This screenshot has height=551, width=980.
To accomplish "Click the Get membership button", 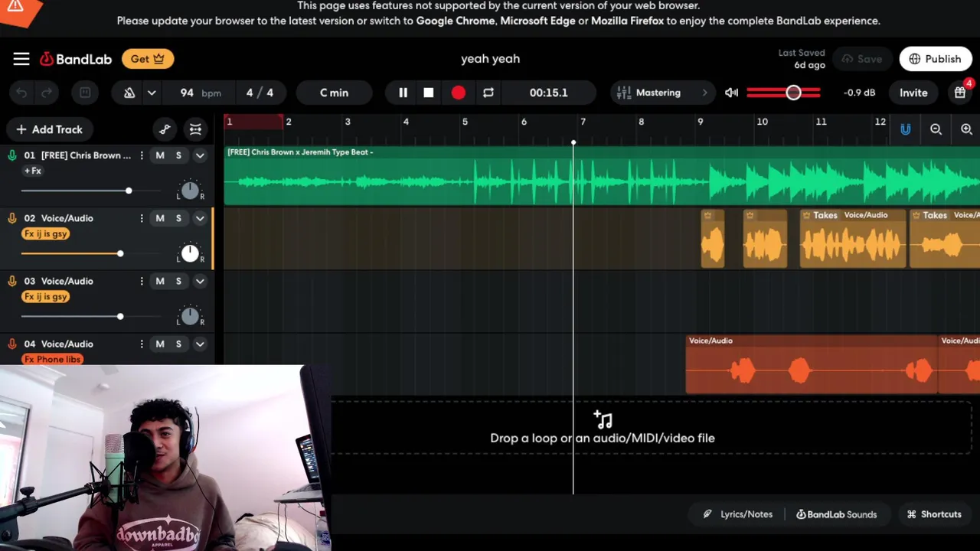I will coord(148,59).
